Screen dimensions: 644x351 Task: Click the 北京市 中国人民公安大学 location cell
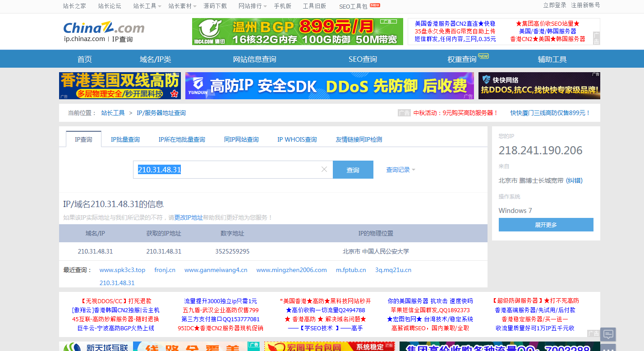point(376,251)
